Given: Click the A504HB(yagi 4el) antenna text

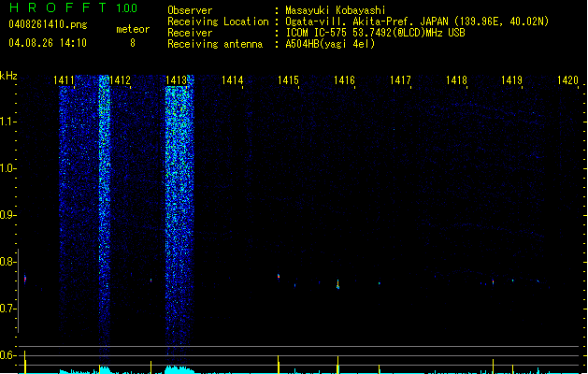Looking at the screenshot, I should pos(330,44).
